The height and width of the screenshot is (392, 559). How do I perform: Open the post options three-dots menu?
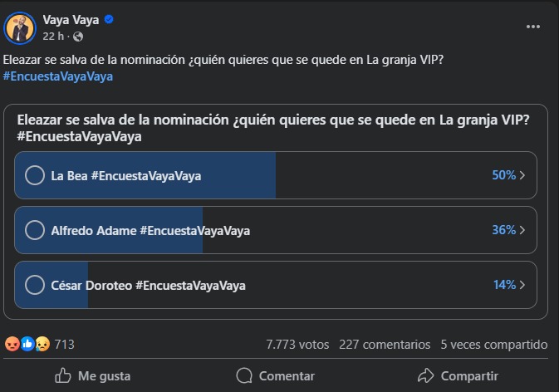tap(533, 27)
